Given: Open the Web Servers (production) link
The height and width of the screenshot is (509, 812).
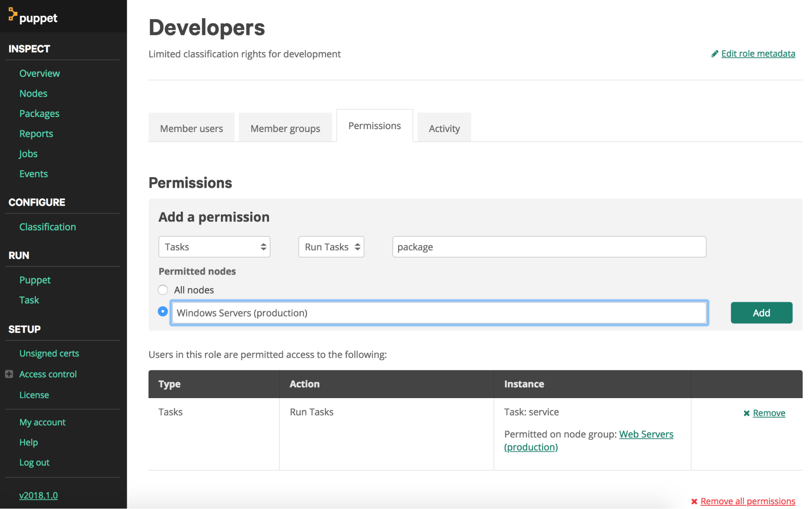Looking at the screenshot, I should 646,434.
